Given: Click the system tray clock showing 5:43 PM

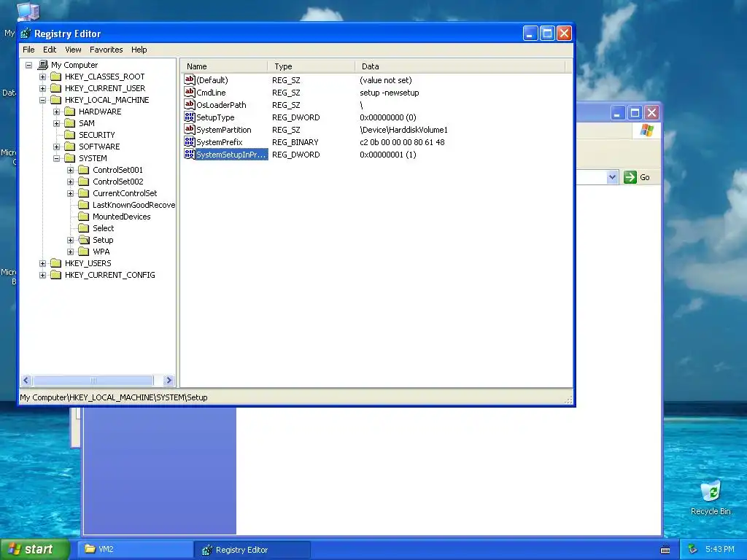Looking at the screenshot, I should 719,549.
